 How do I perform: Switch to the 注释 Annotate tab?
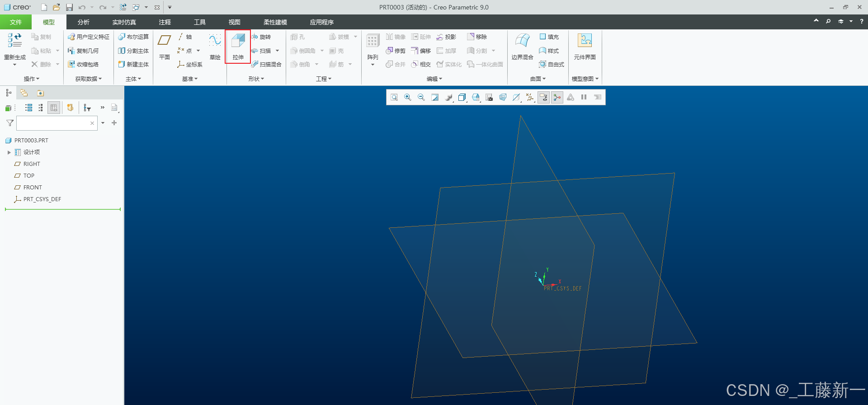(165, 22)
